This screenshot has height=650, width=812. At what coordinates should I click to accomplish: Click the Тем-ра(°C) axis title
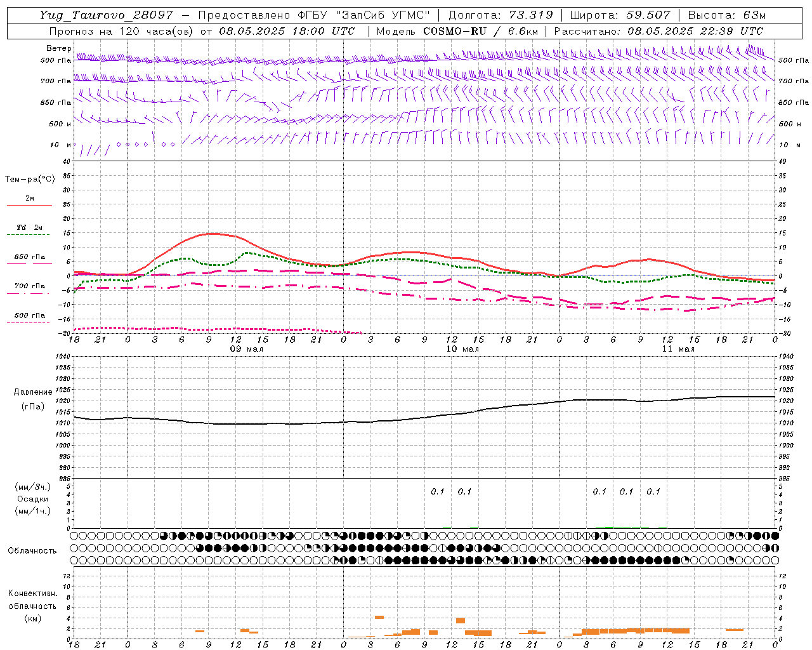click(x=30, y=180)
